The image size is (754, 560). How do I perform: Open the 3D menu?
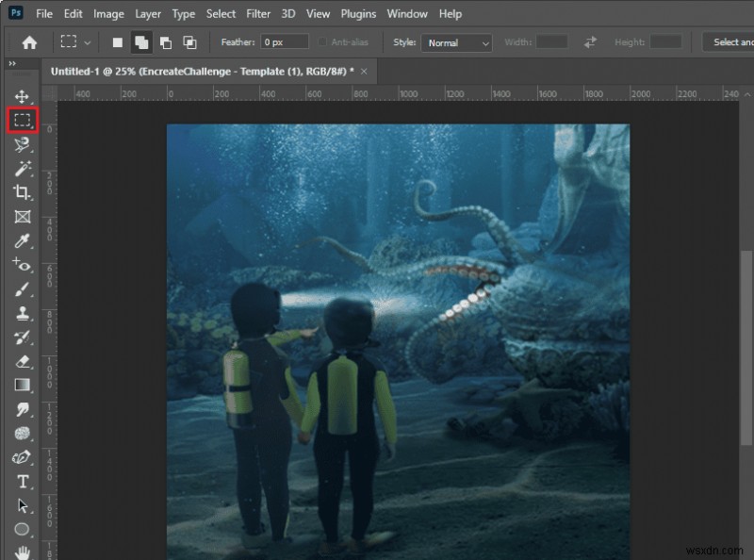pyautogui.click(x=288, y=14)
